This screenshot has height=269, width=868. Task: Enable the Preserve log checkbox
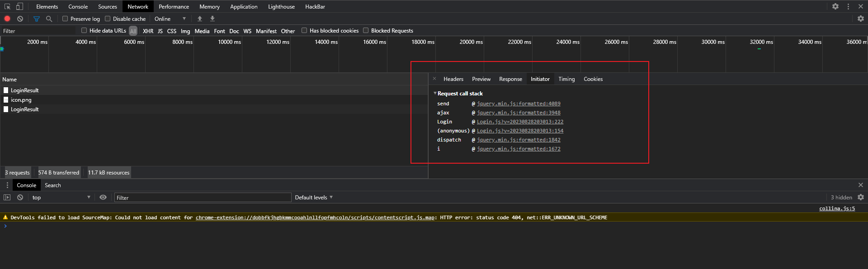pyautogui.click(x=65, y=19)
